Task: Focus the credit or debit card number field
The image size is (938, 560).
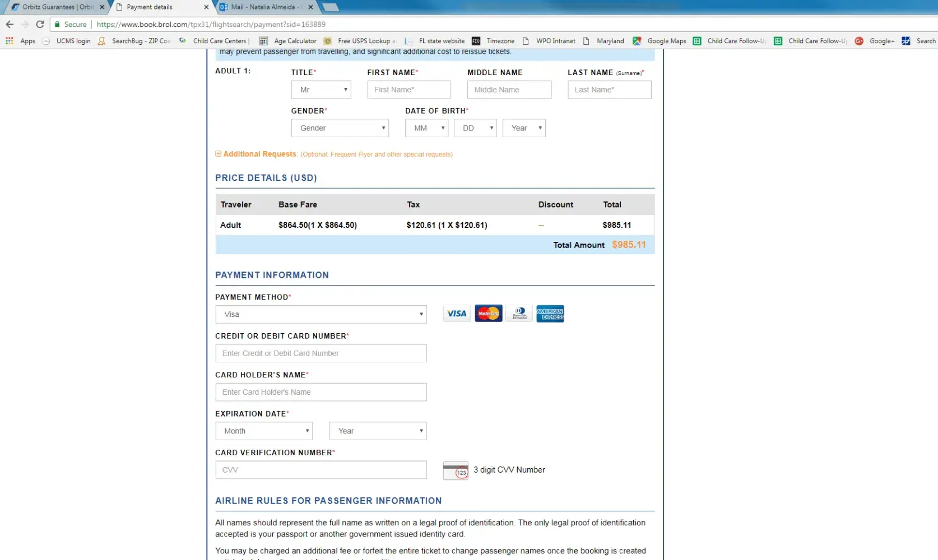Action: click(321, 353)
